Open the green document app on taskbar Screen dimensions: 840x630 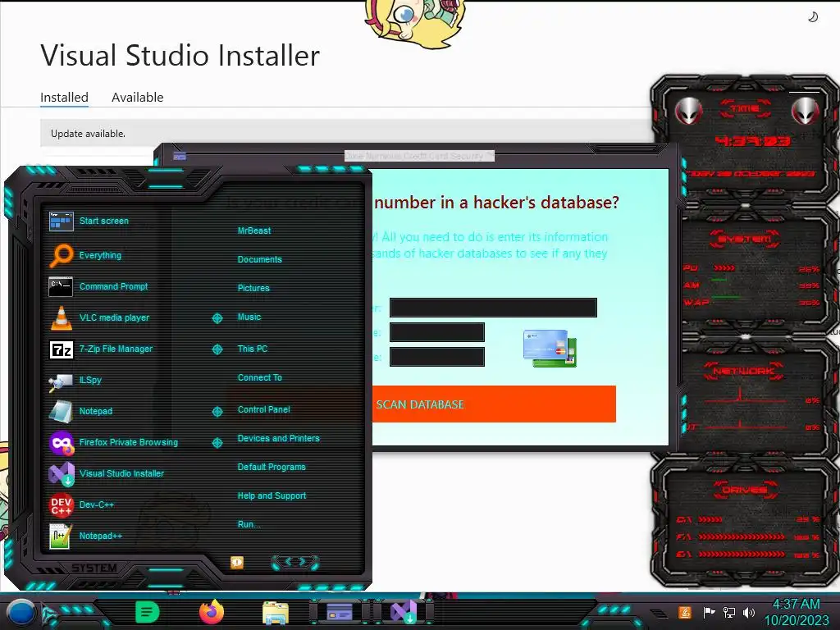pos(148,612)
